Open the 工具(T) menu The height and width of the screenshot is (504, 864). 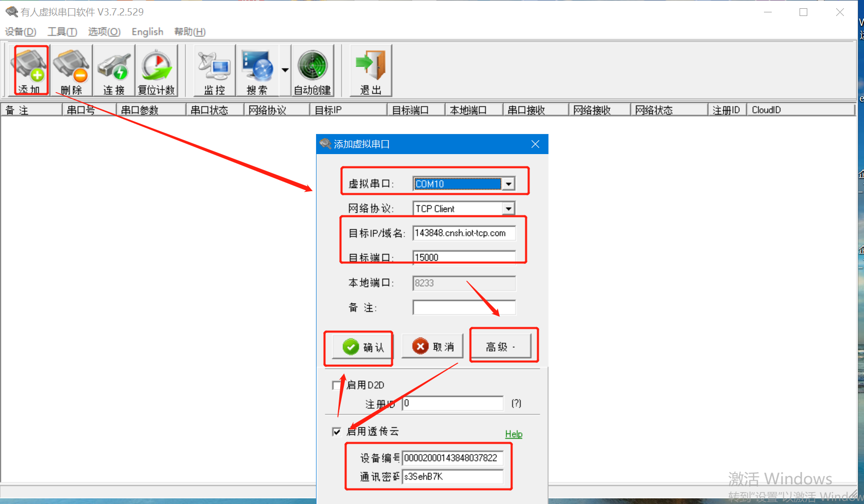click(x=62, y=32)
